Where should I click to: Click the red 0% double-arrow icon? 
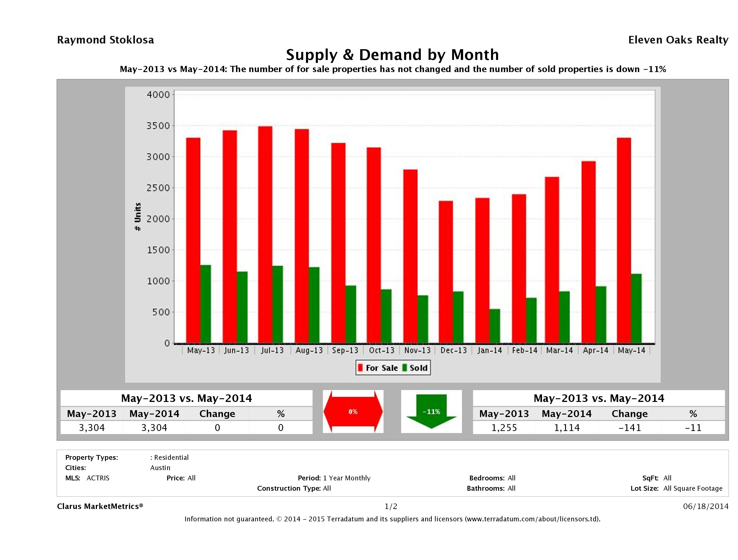(353, 412)
